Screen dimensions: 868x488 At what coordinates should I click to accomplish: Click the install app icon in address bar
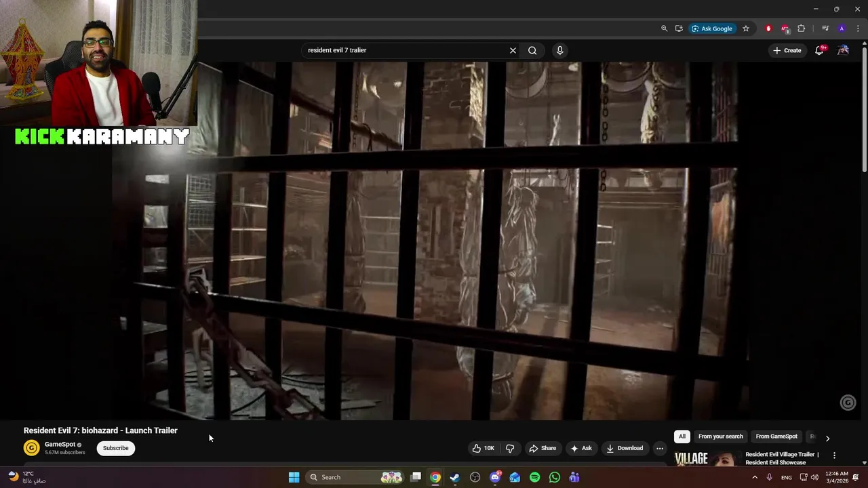click(679, 28)
